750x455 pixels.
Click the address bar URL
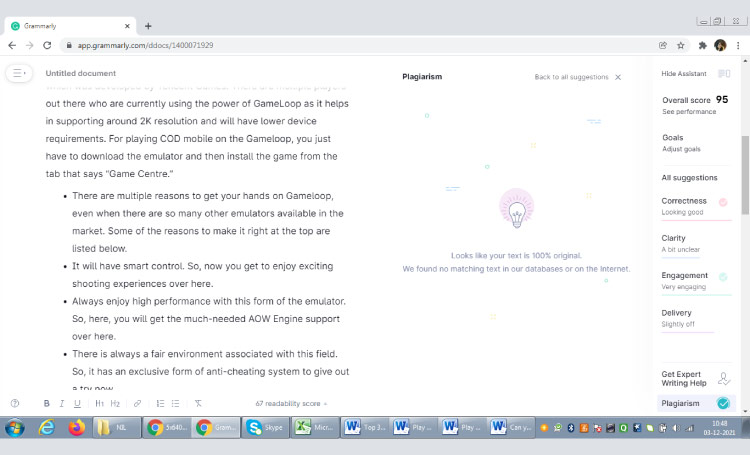[x=145, y=45]
